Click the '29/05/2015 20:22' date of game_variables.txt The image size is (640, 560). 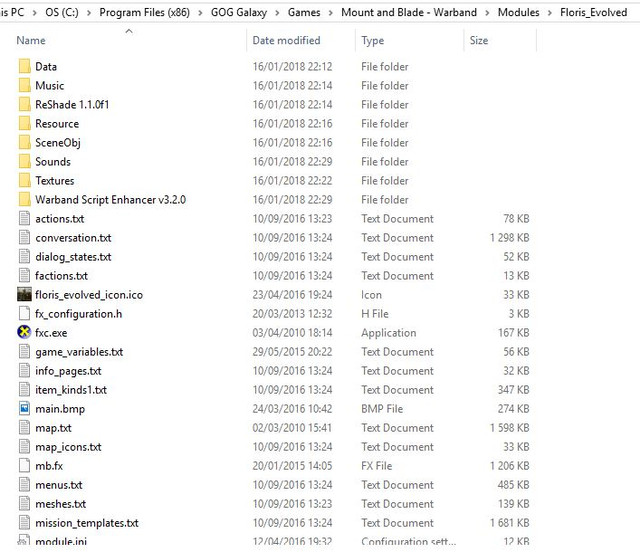point(292,352)
